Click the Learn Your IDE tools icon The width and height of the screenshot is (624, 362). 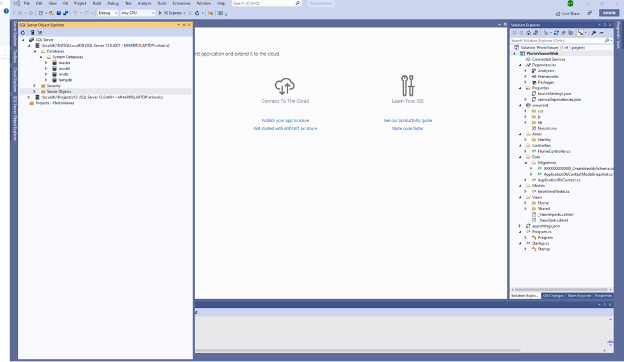point(408,86)
